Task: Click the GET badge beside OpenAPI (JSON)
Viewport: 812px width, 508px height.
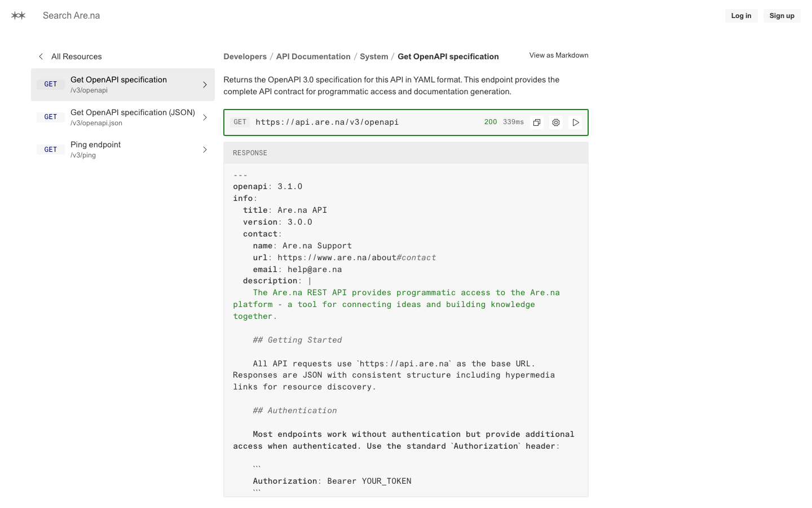Action: 51,117
